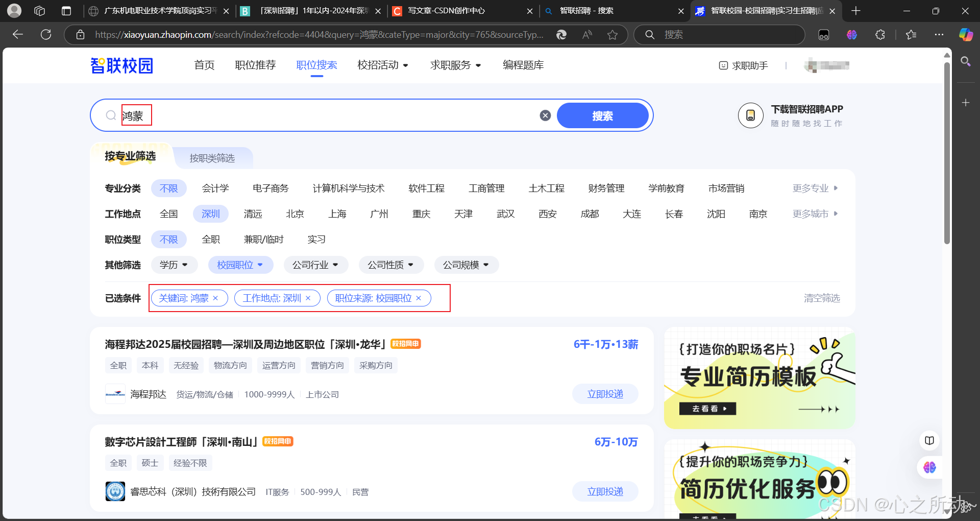This screenshot has height=521, width=980.
Task: Click the phone app download icon
Action: (x=750, y=115)
